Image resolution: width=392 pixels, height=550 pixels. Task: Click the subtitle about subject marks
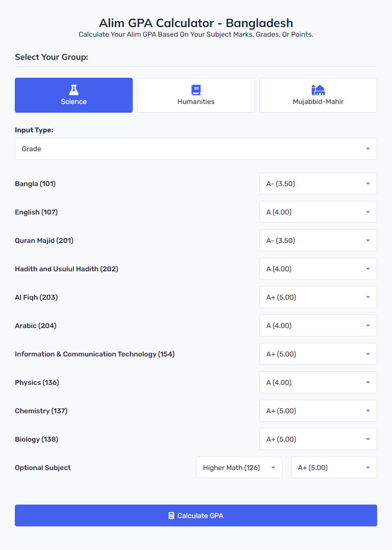[x=196, y=35]
